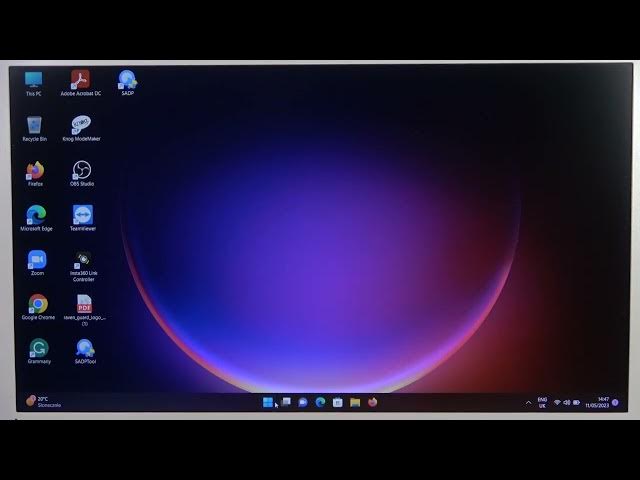Open Microsoft Store from the taskbar
The height and width of the screenshot is (480, 640).
pyautogui.click(x=338, y=402)
